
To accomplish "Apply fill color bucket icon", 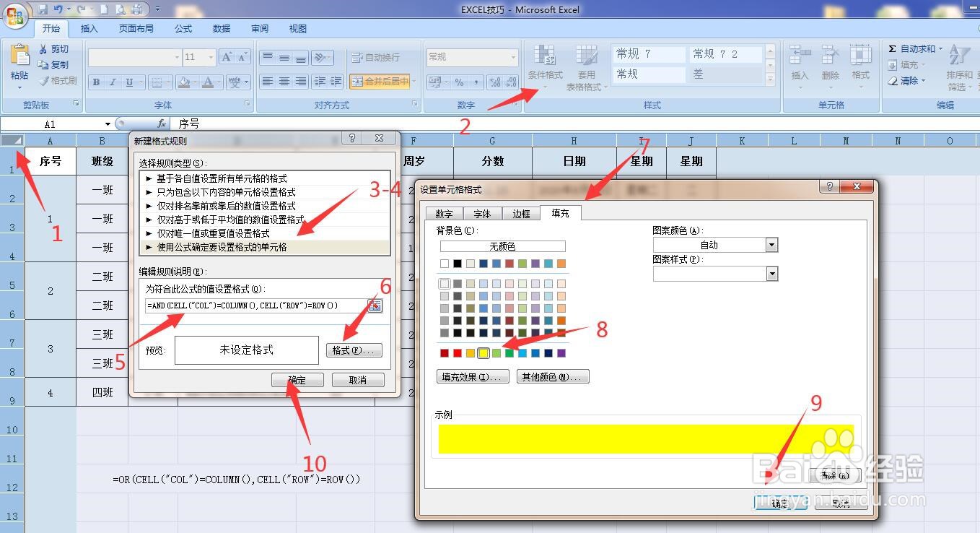I will point(185,82).
